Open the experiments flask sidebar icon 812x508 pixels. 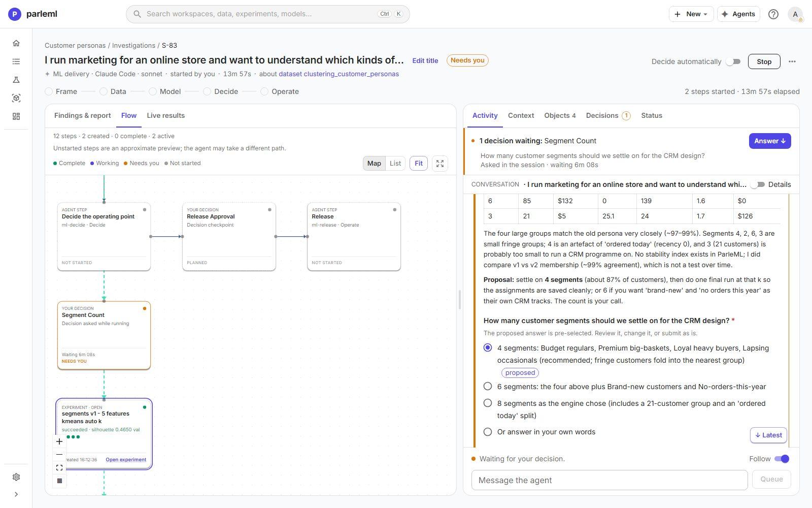coord(16,80)
